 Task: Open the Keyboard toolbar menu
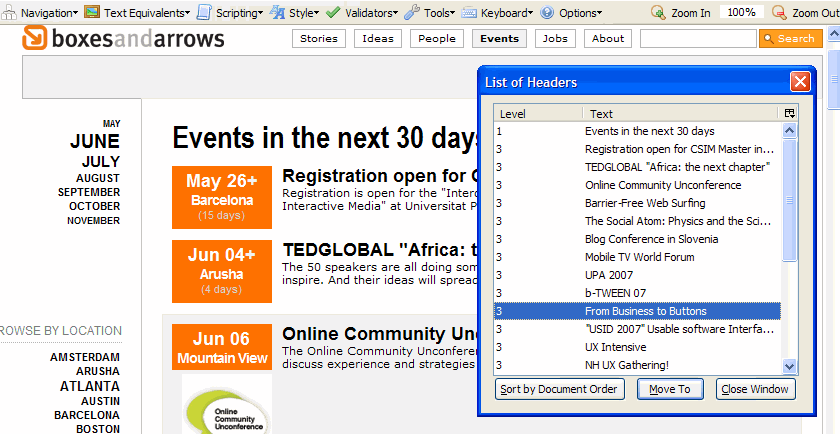(507, 13)
